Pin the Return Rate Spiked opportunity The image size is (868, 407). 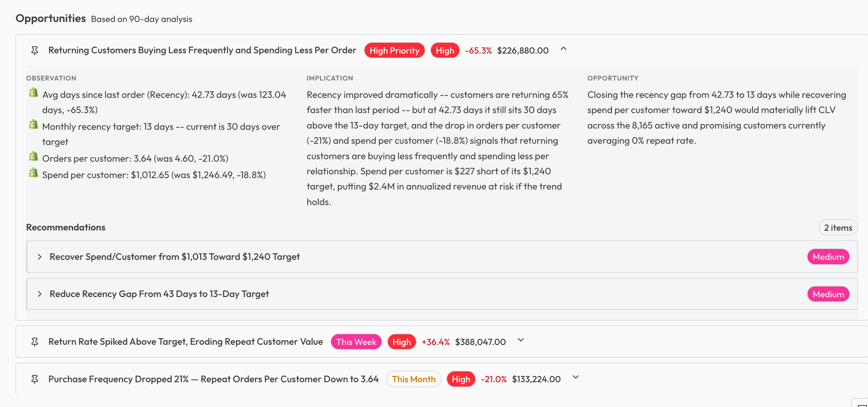(35, 341)
